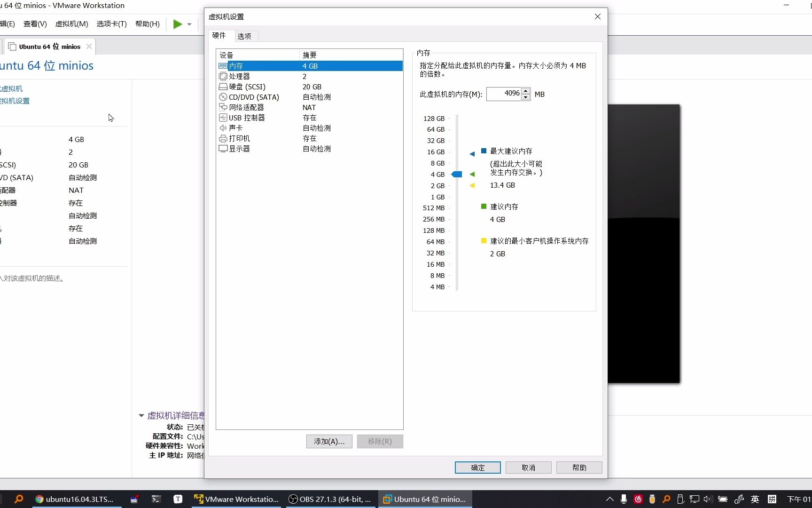Open the power-on dropdown arrow
Screen dimensions: 812x508
pos(189,24)
